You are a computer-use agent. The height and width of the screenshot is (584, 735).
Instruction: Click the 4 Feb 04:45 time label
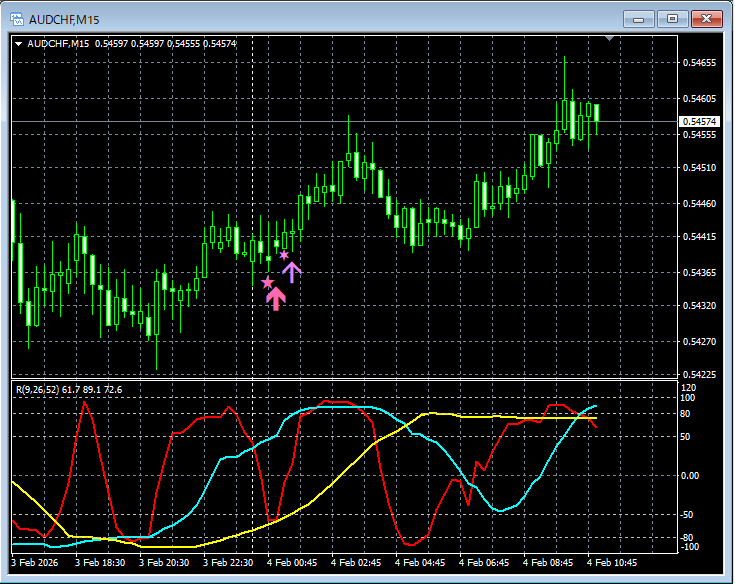click(x=420, y=562)
